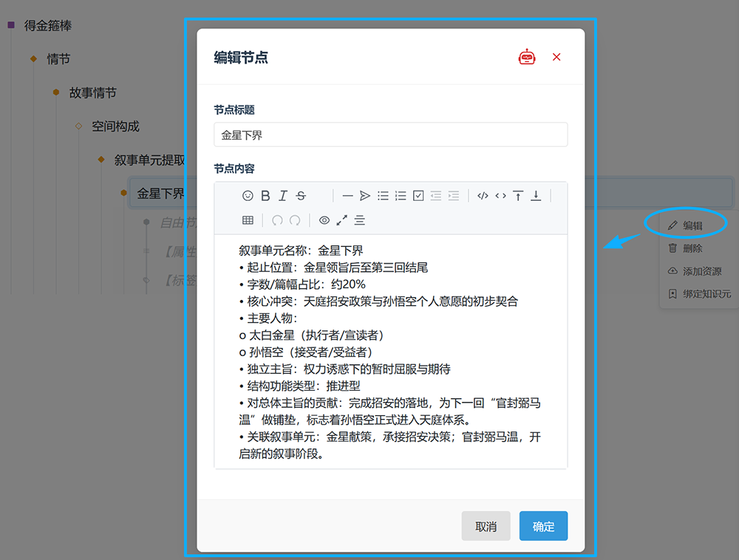
Task: Select the 叙事单元提取 tree node
Action: tap(149, 160)
